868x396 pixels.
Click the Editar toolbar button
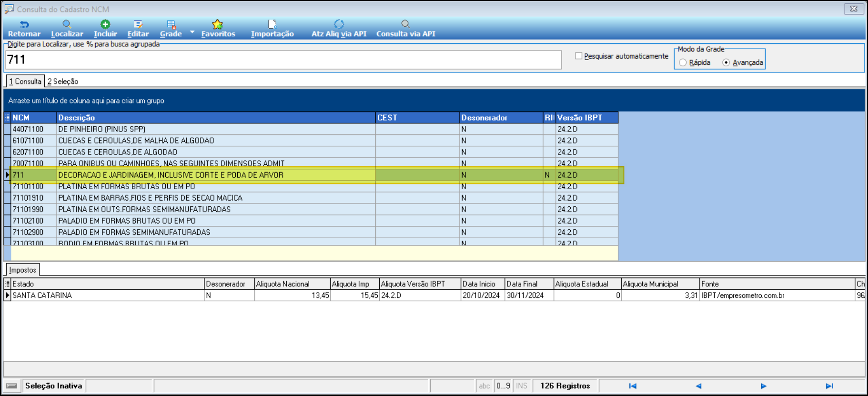(138, 29)
